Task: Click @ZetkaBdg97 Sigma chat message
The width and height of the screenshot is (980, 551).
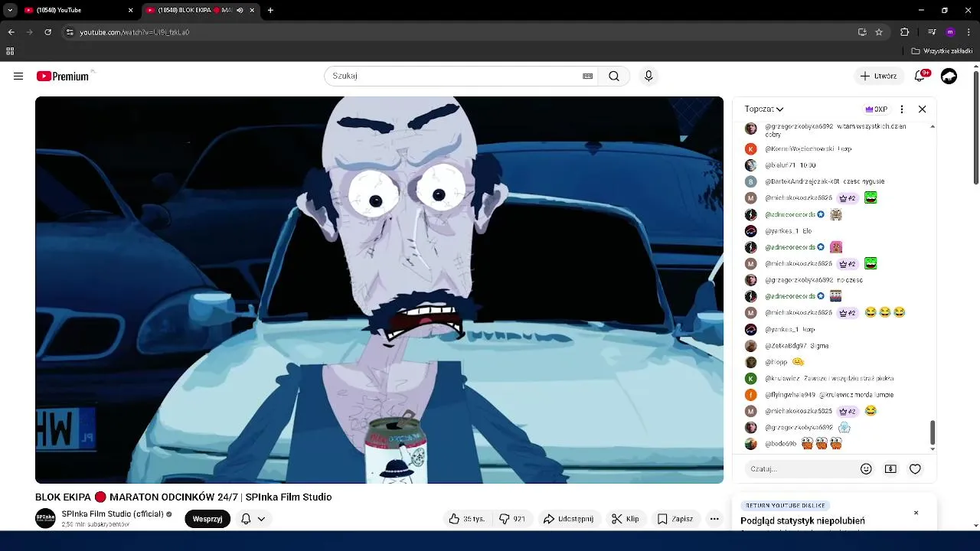Action: point(835,346)
